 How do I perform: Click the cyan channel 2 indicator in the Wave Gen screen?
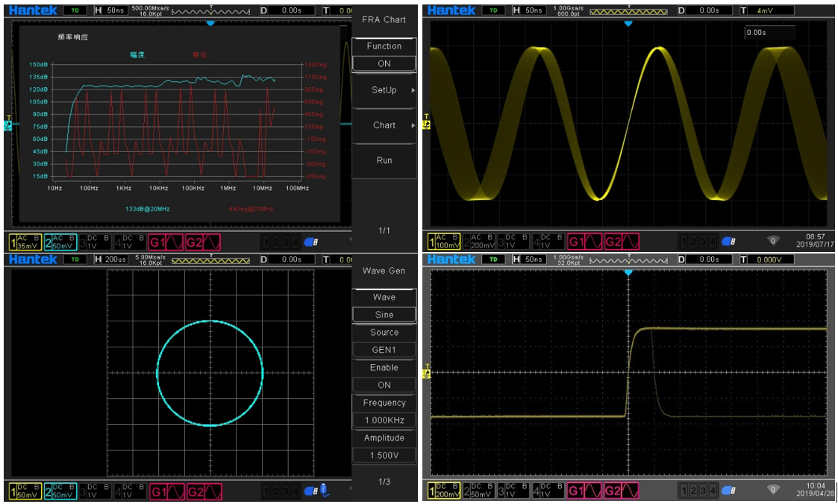coord(60,491)
